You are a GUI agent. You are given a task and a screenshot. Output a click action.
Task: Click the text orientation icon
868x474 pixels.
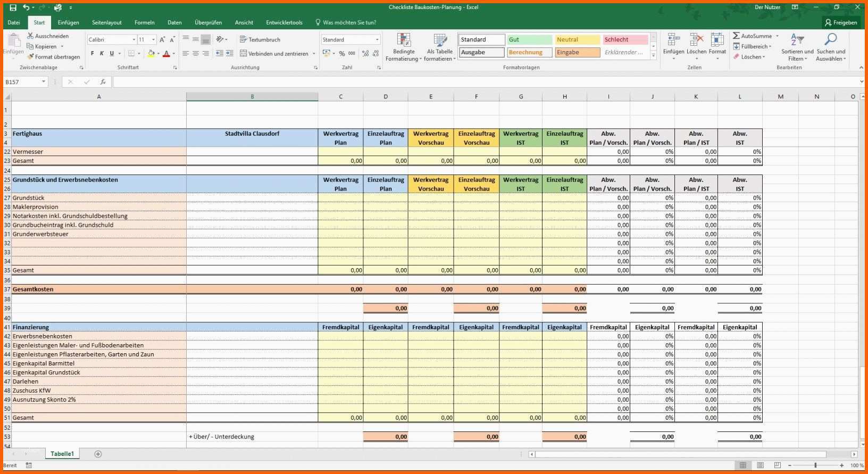coord(220,39)
